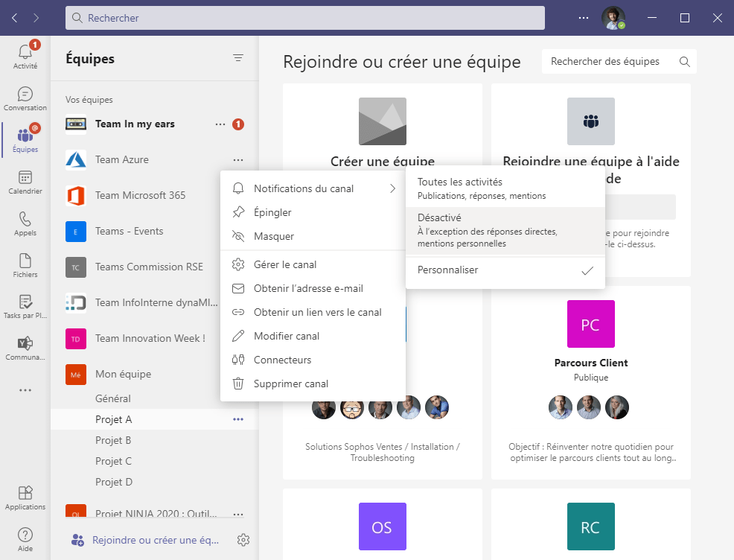The image size is (734, 560).
Task: Select Obtenir un lien vers le canal
Action: [313, 312]
